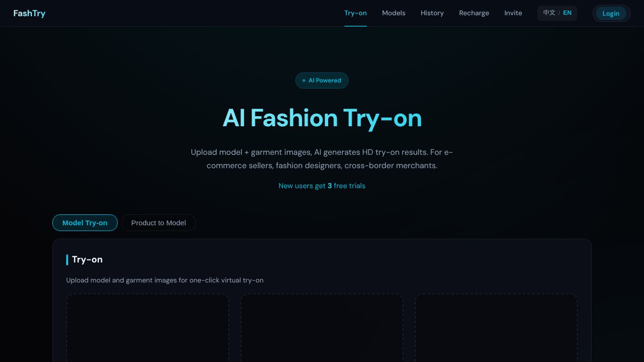Navigate to the Recharge section

click(x=474, y=13)
